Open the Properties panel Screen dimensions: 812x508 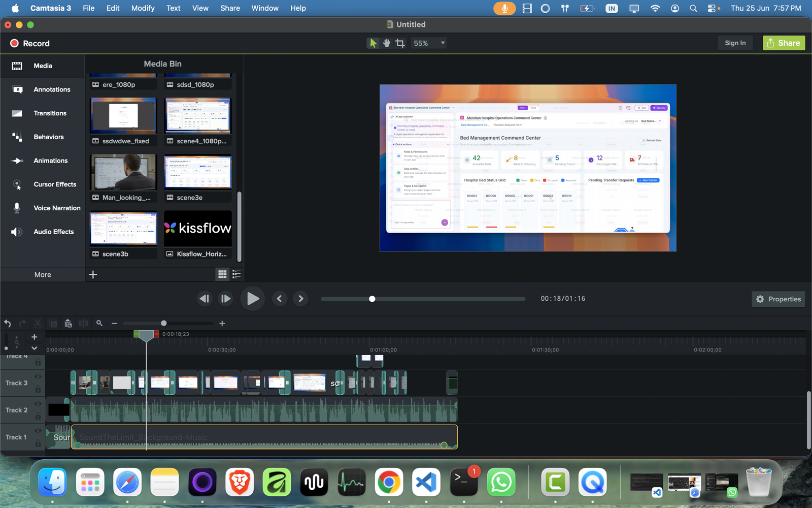[x=778, y=299]
